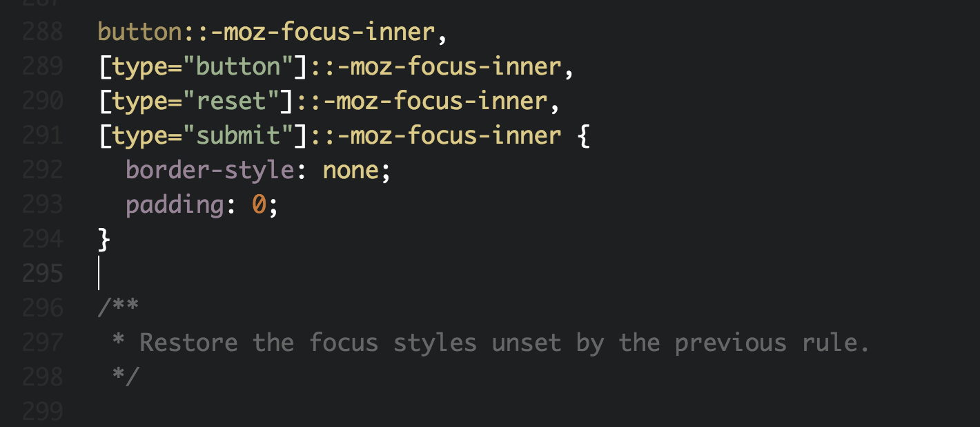
Task: Click the empty line 295 with the cursor
Action: coord(483,274)
